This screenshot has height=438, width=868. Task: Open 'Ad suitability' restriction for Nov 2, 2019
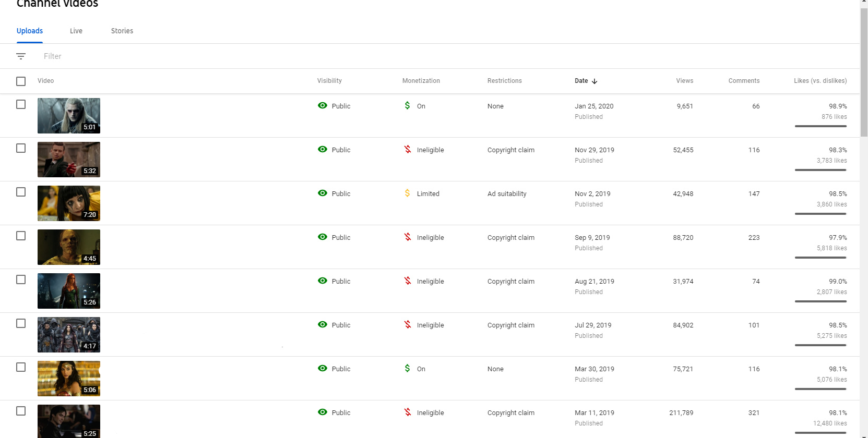pos(507,193)
